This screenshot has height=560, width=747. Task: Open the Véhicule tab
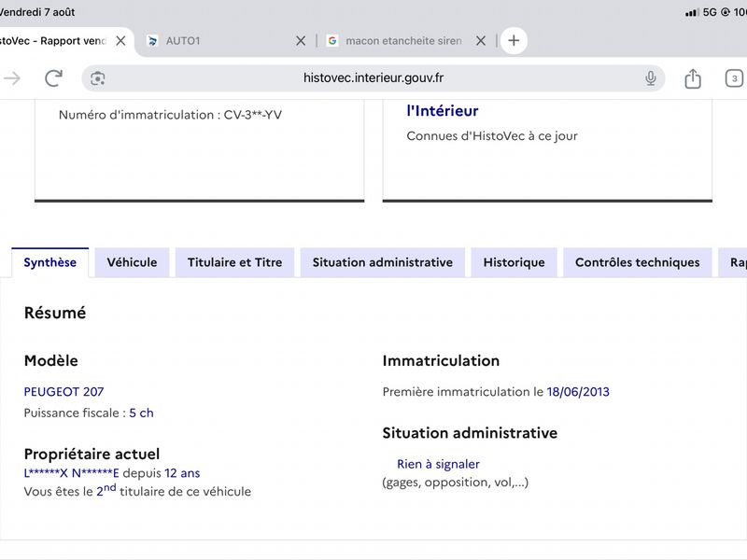click(x=132, y=262)
